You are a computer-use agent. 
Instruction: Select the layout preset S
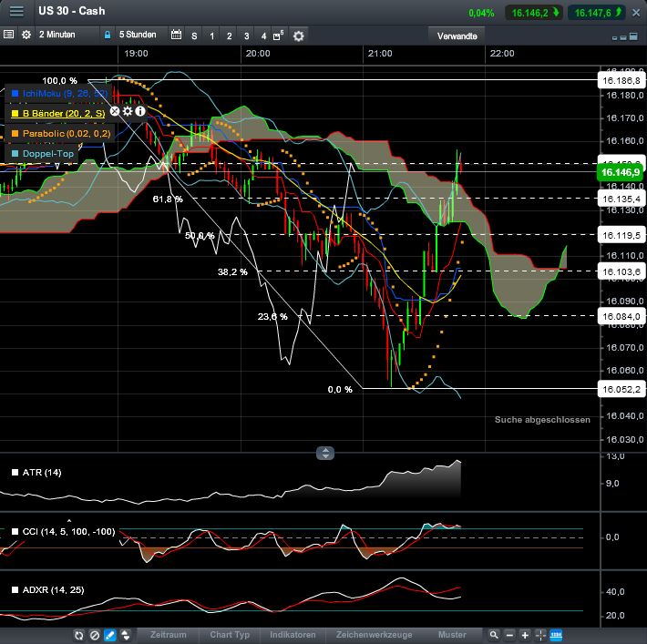pyautogui.click(x=194, y=36)
